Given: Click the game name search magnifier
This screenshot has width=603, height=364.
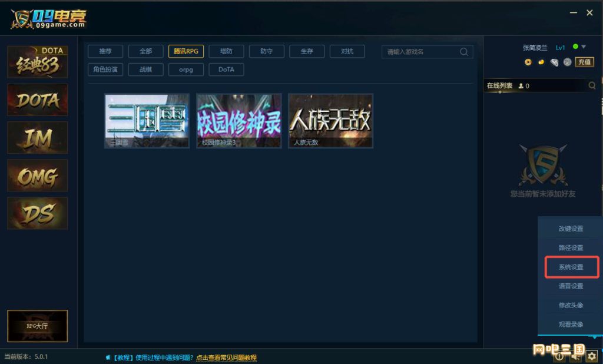Looking at the screenshot, I should 464,52.
